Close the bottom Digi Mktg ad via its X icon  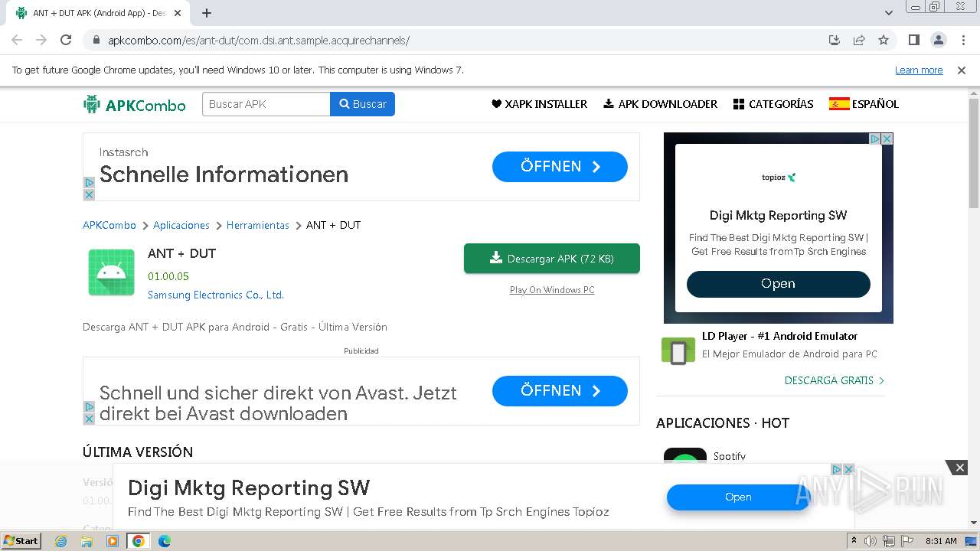coord(848,470)
